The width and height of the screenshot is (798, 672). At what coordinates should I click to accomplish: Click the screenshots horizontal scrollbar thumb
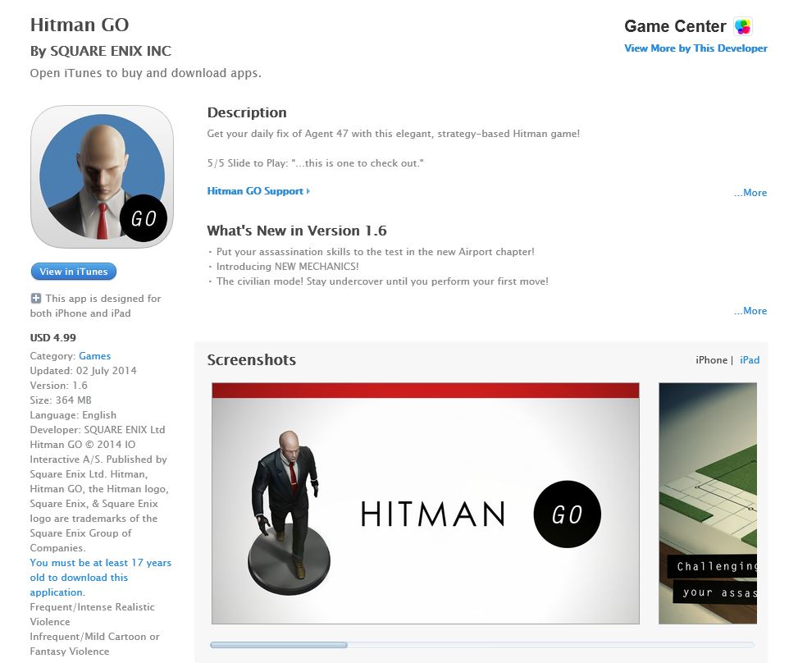pos(279,645)
